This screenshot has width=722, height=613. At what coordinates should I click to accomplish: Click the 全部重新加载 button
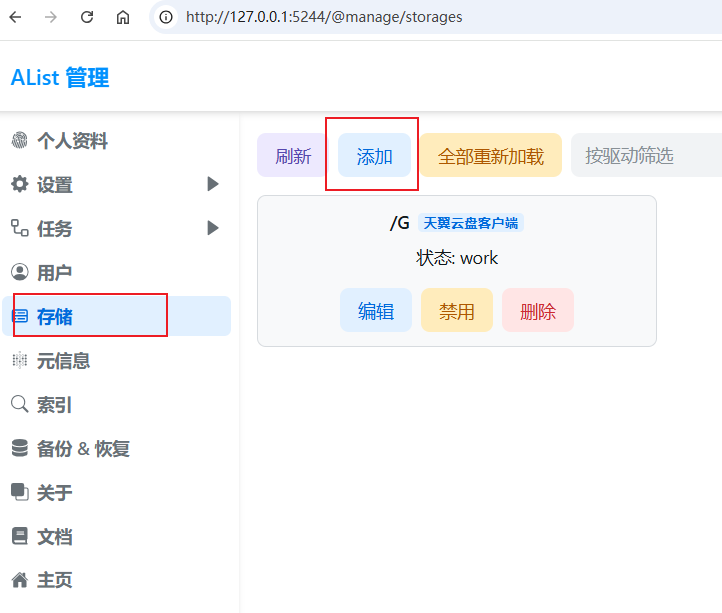click(491, 155)
